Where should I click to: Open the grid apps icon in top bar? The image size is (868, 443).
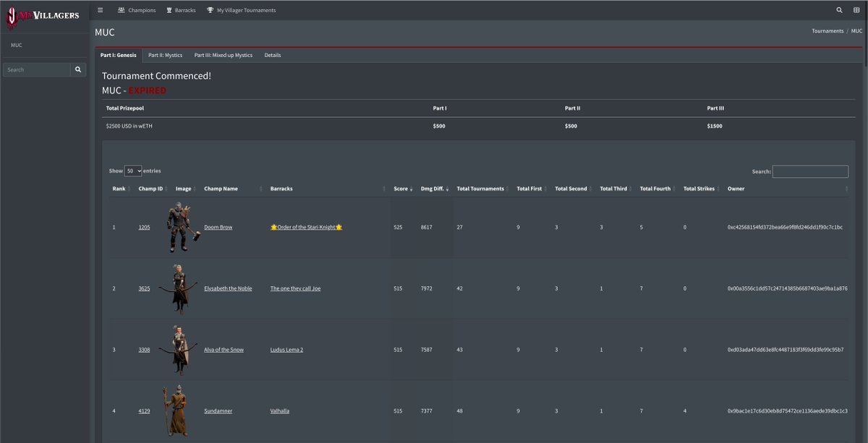[x=855, y=10]
